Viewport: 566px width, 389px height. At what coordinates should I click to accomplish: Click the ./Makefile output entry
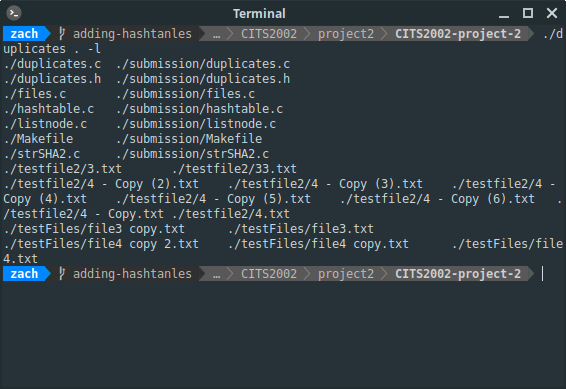(x=38, y=139)
